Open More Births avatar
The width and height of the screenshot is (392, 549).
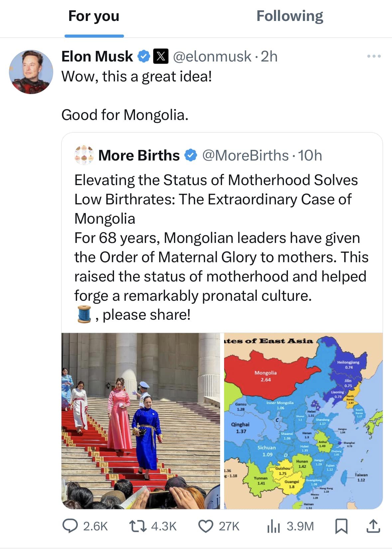(x=83, y=155)
